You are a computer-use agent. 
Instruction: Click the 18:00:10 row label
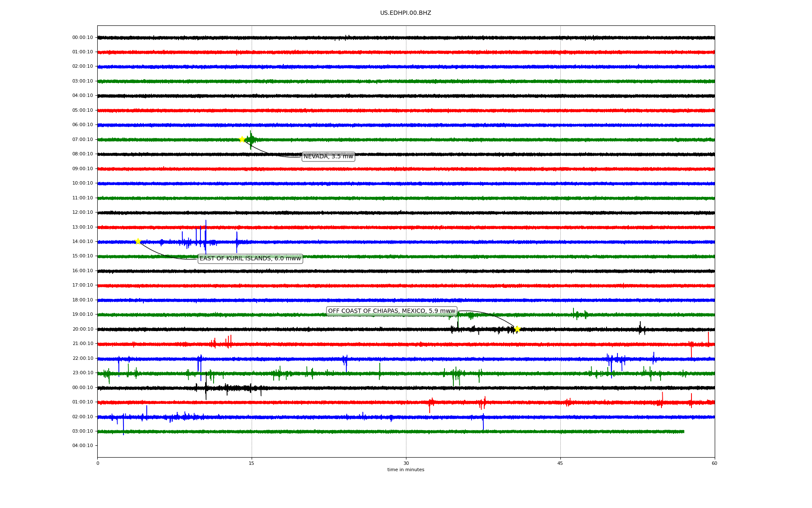click(x=82, y=300)
